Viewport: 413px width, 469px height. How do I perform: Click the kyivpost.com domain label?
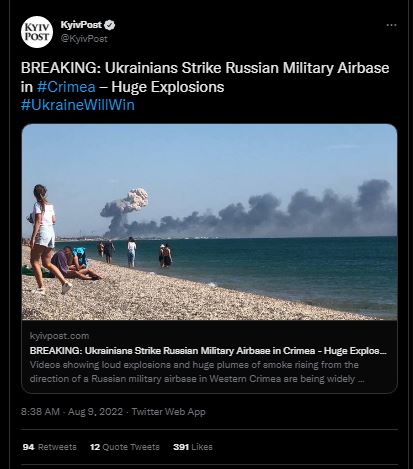pyautogui.click(x=59, y=336)
